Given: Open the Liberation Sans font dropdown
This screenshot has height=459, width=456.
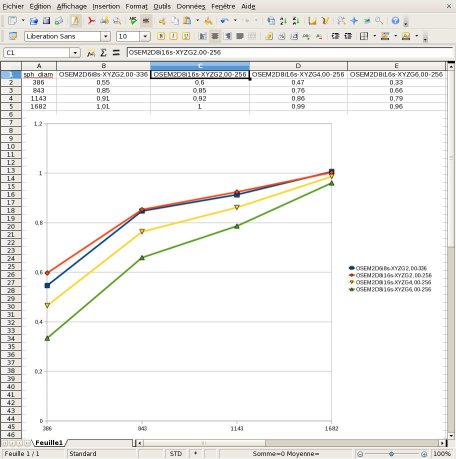Looking at the screenshot, I should pyautogui.click(x=105, y=36).
